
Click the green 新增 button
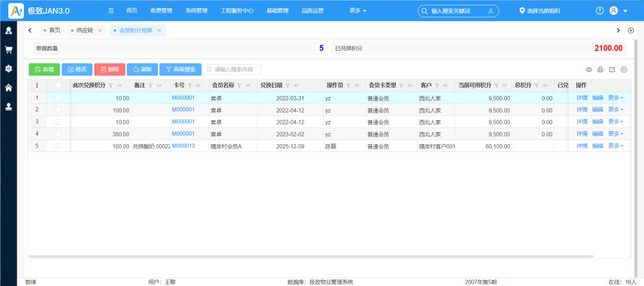(44, 69)
